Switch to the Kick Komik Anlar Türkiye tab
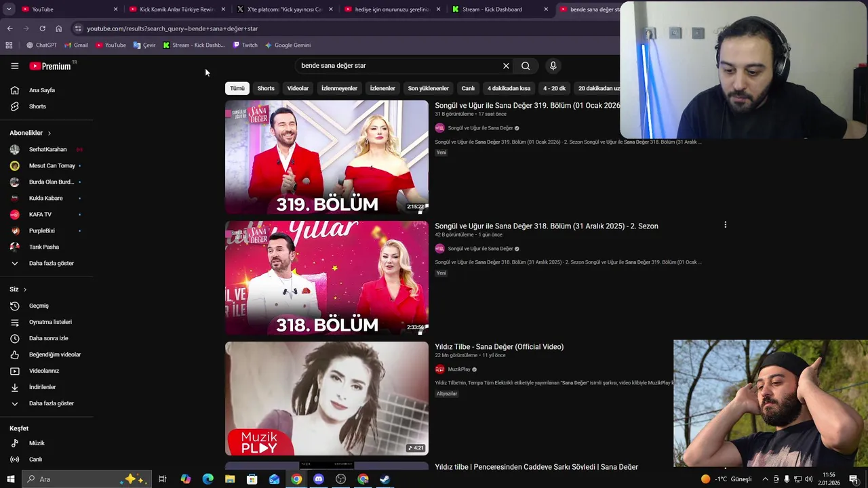This screenshot has height=488, width=868. point(178,9)
